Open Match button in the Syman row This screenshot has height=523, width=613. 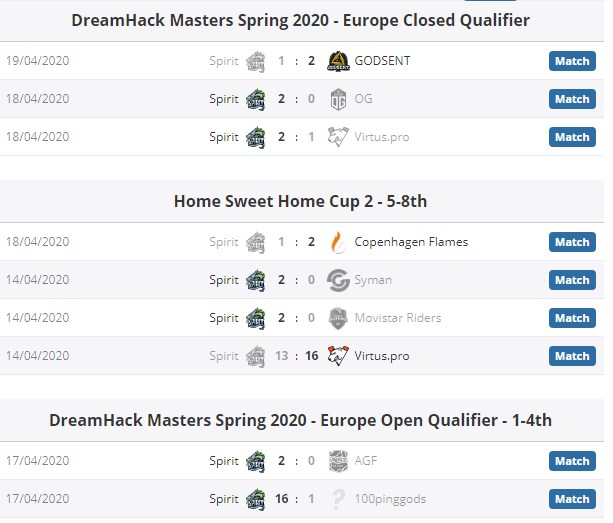[572, 280]
